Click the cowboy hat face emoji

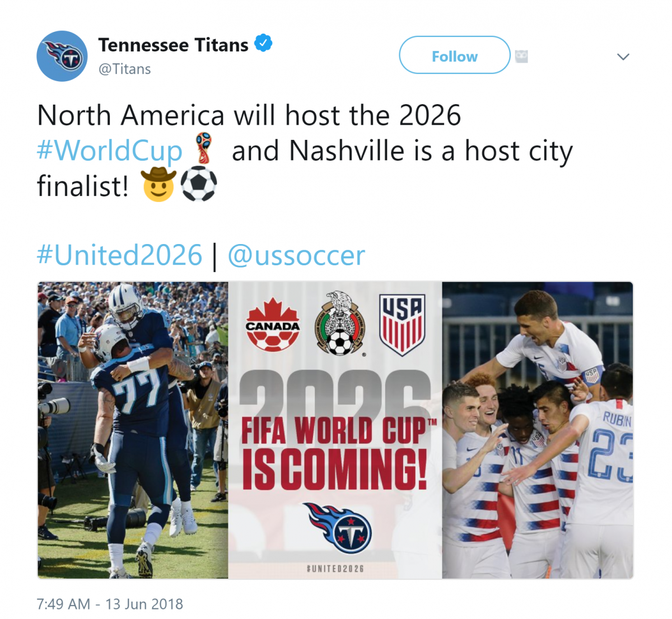(158, 184)
